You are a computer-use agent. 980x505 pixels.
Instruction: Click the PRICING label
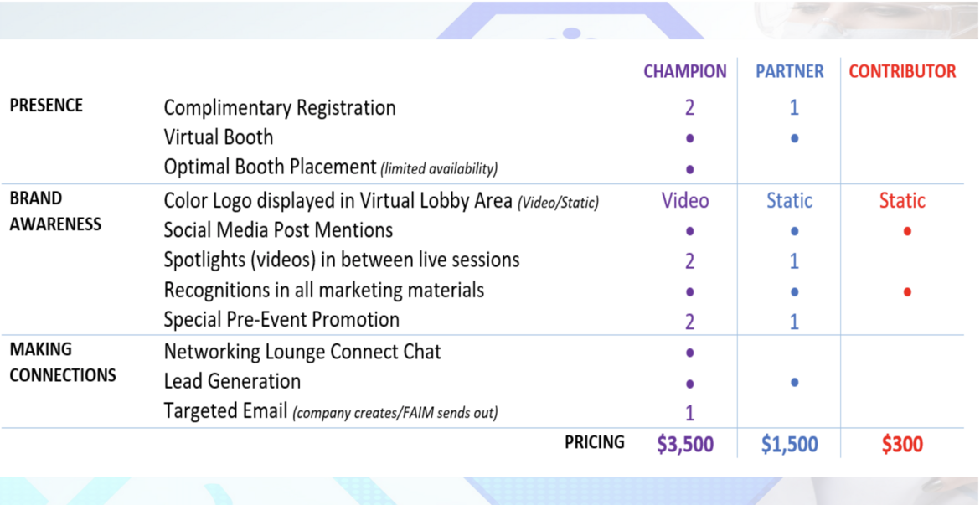point(595,442)
